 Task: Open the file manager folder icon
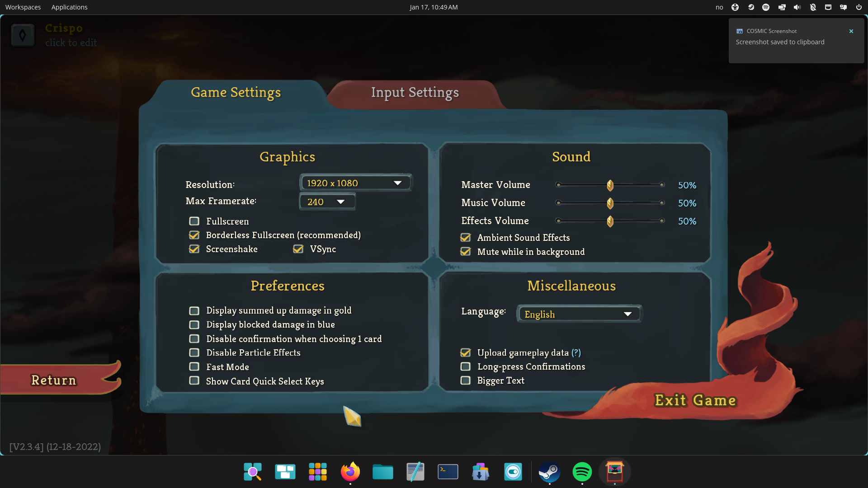[382, 472]
